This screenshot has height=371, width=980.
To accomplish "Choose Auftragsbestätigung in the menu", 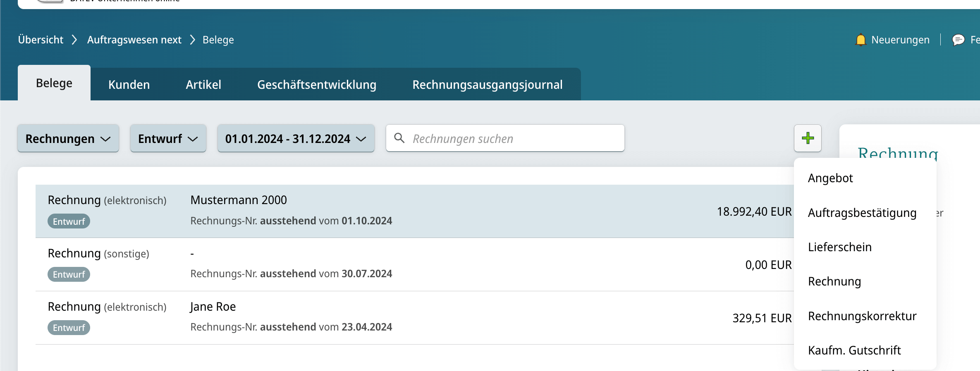I will pyautogui.click(x=862, y=213).
